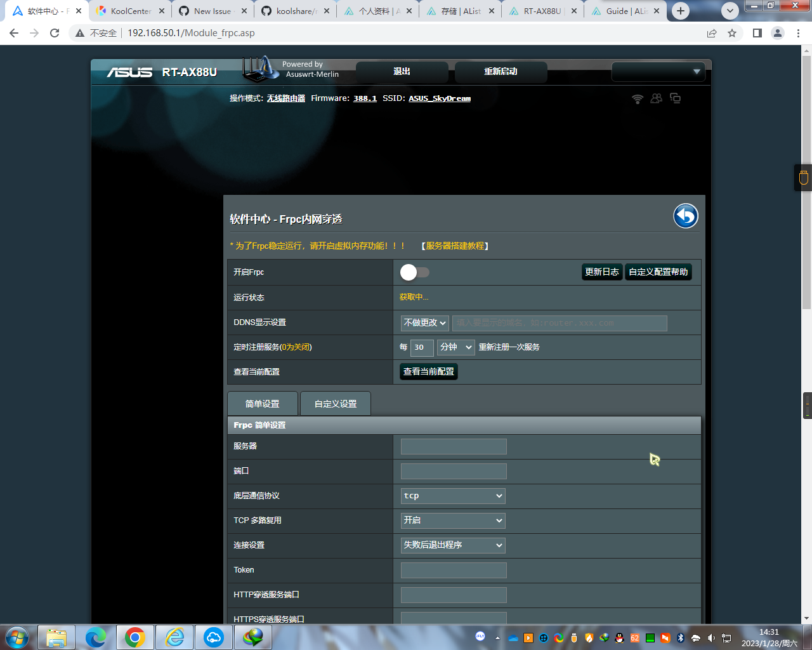Image resolution: width=812 pixels, height=650 pixels.
Task: Click the 查看当前配置 button
Action: [x=428, y=372]
